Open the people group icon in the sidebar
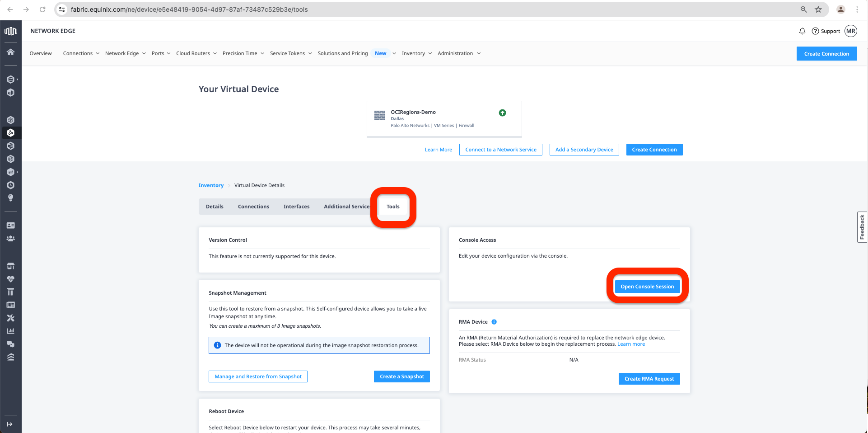The image size is (868, 433). [x=11, y=239]
